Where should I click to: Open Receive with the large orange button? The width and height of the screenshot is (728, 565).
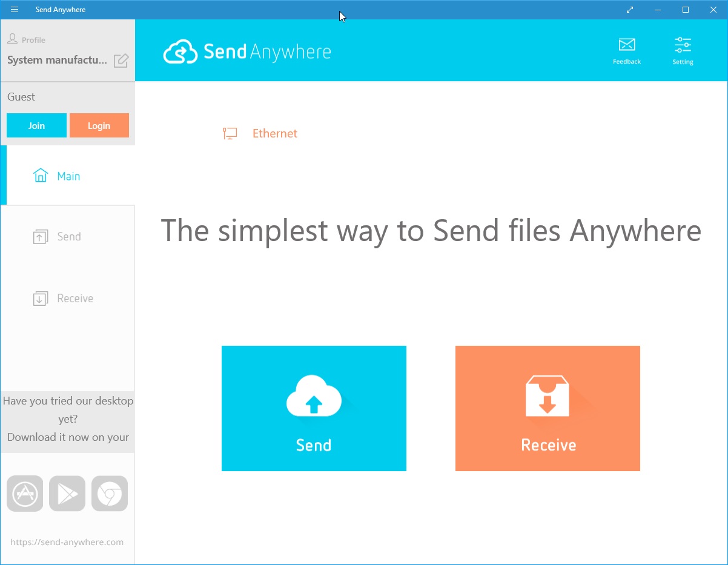548,408
